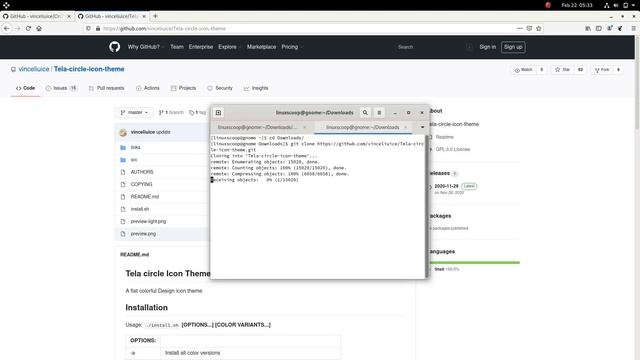Open the Team page link
This screenshot has height=360, width=640.
(x=177, y=47)
